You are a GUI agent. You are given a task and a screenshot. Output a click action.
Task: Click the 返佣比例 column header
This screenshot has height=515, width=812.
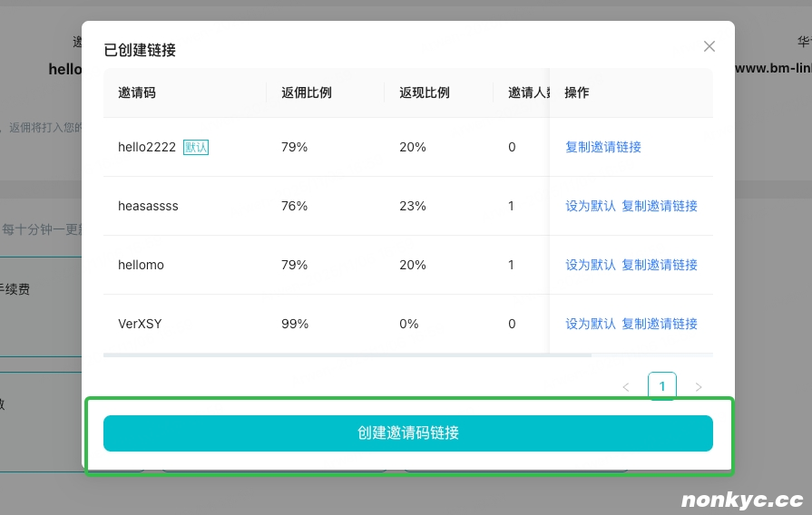306,92
